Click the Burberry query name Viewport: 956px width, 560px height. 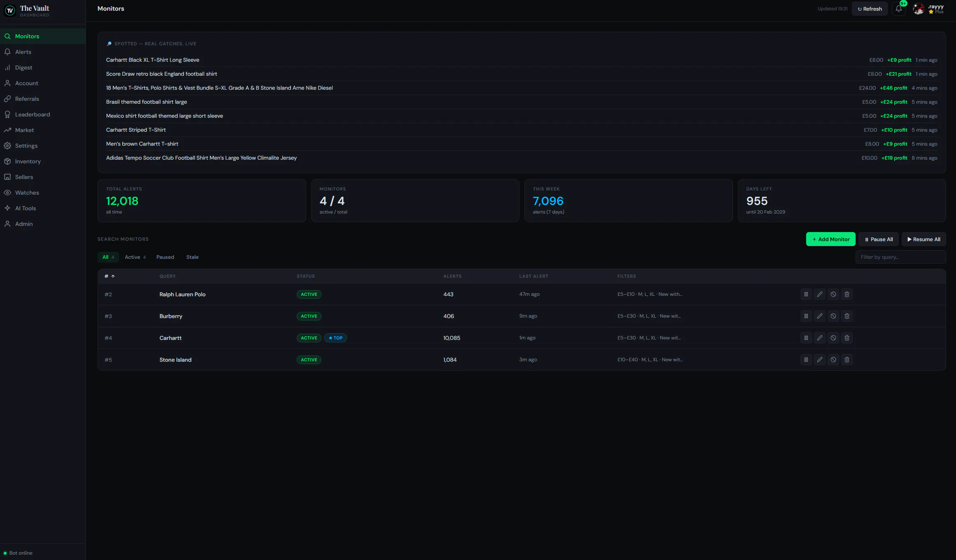point(171,316)
